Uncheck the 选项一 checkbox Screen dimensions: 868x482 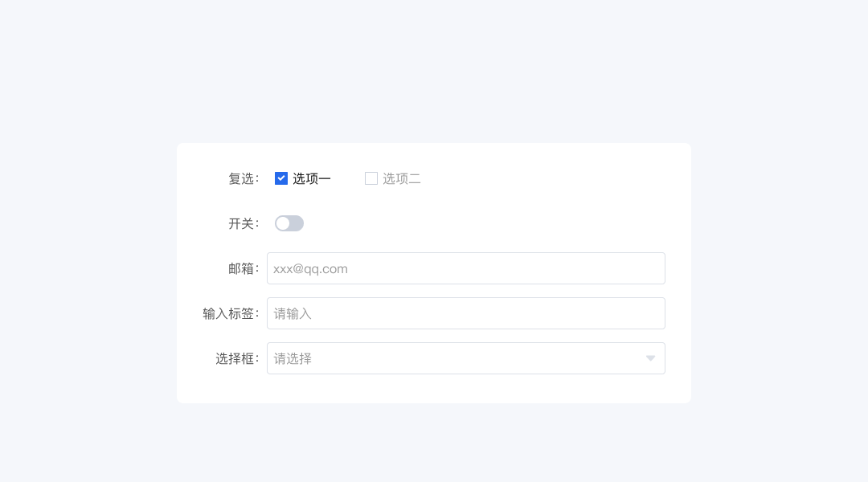[x=281, y=178]
